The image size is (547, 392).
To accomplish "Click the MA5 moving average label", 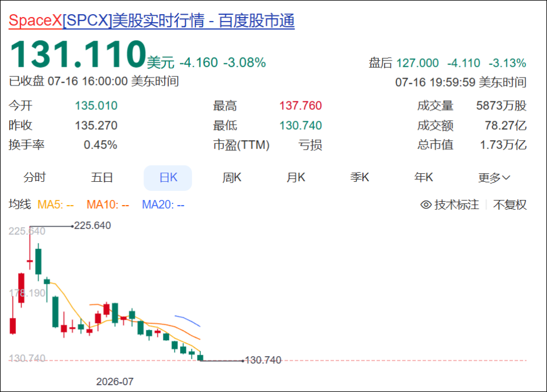I will tap(55, 205).
